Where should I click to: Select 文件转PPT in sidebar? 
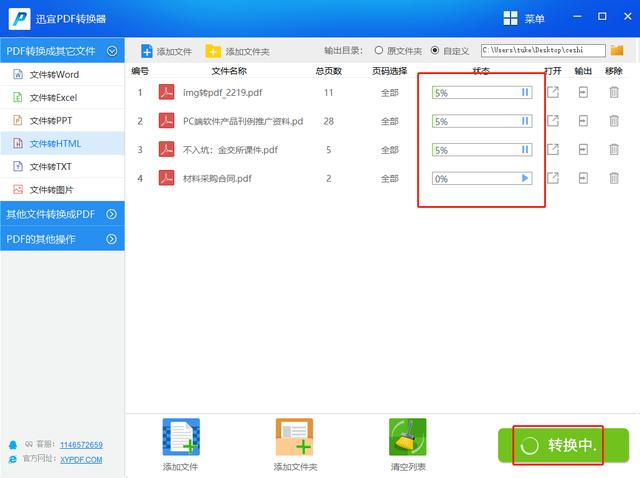tap(62, 120)
